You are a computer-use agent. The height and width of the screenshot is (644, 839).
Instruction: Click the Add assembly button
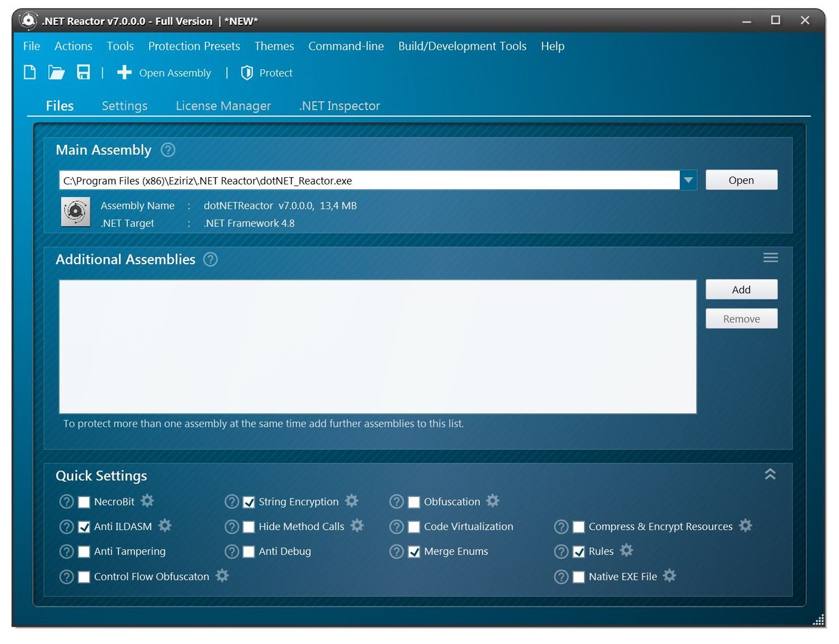(x=742, y=289)
